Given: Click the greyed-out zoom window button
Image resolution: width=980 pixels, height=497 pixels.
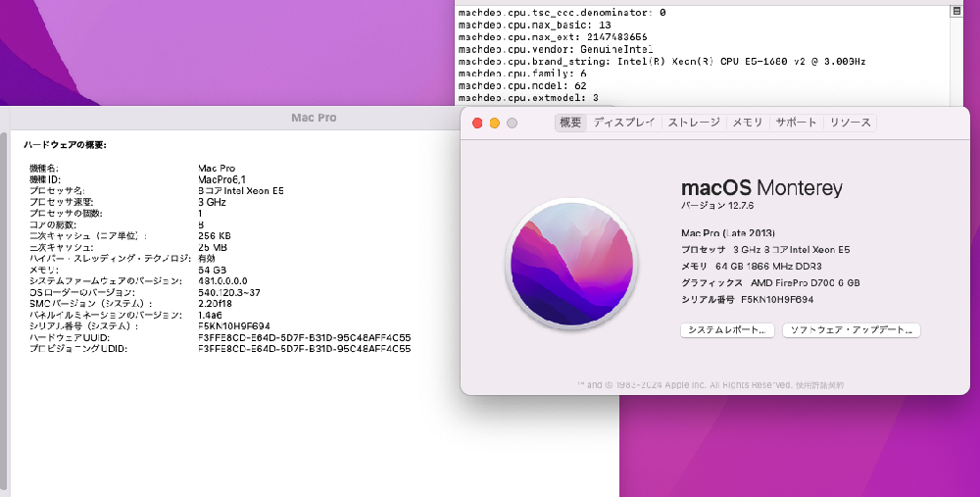Looking at the screenshot, I should coord(512,123).
